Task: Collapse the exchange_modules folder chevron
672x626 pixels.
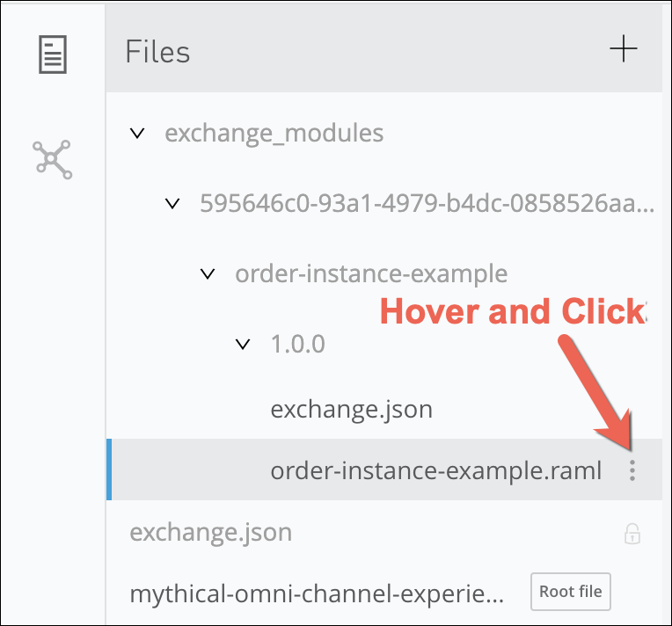Action: click(137, 134)
